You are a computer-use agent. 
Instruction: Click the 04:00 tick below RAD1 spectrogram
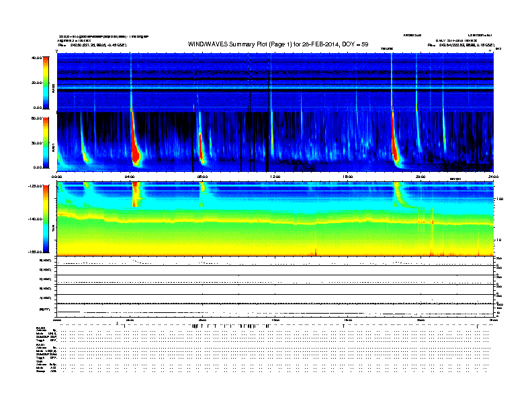pyautogui.click(x=130, y=177)
